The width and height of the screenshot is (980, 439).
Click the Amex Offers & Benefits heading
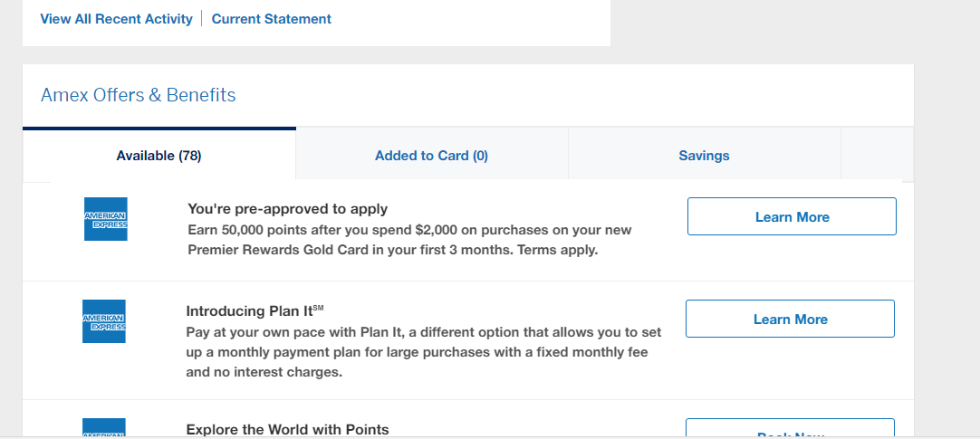[x=139, y=95]
